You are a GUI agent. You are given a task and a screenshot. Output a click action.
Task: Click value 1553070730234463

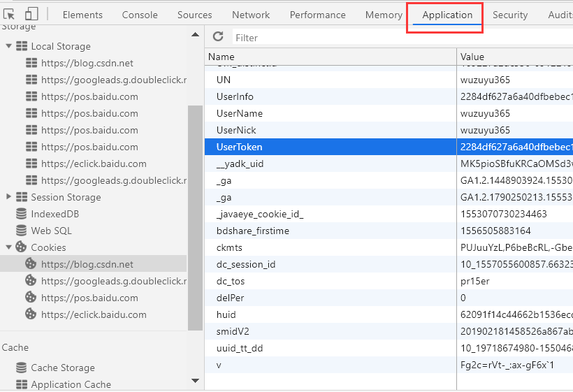[x=503, y=214]
